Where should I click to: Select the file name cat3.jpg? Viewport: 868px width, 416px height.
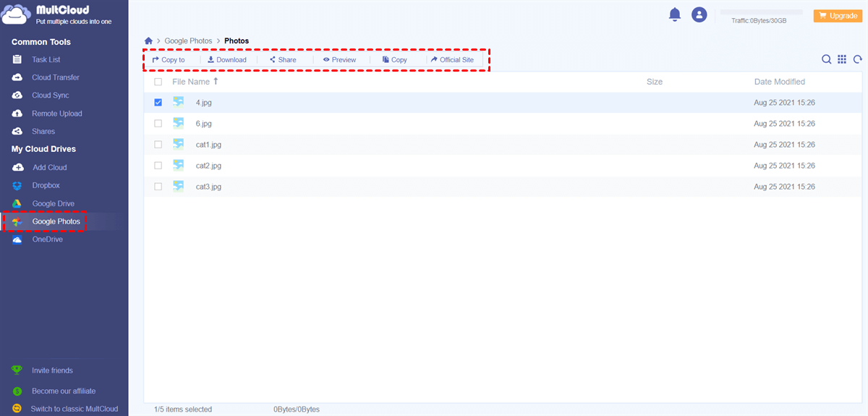click(208, 187)
